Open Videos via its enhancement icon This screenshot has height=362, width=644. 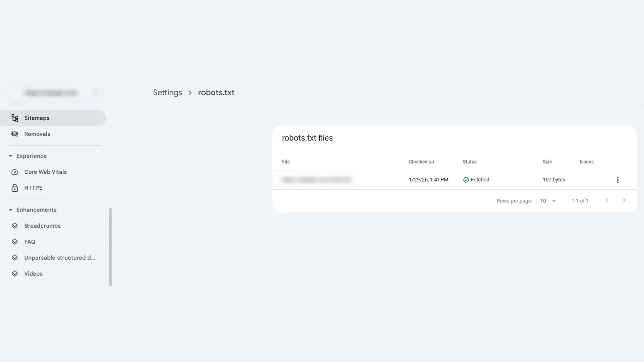coord(15,274)
